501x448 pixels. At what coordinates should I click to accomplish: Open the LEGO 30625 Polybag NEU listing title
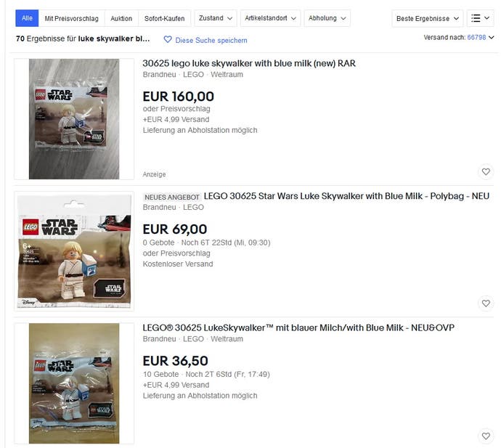point(346,196)
